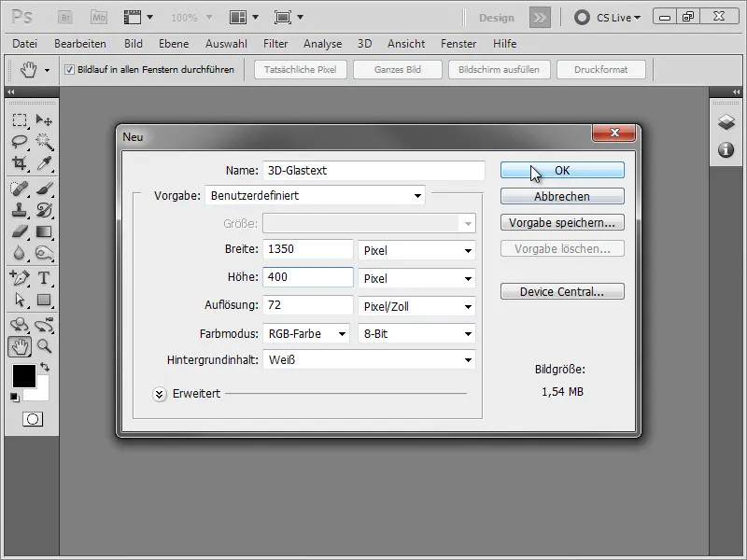Viewport: 747px width, 560px height.
Task: Open the Bearbeiten menu
Action: pos(80,44)
